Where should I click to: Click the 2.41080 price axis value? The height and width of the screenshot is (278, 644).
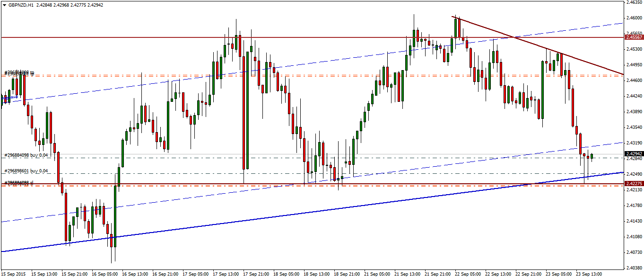(x=633, y=236)
